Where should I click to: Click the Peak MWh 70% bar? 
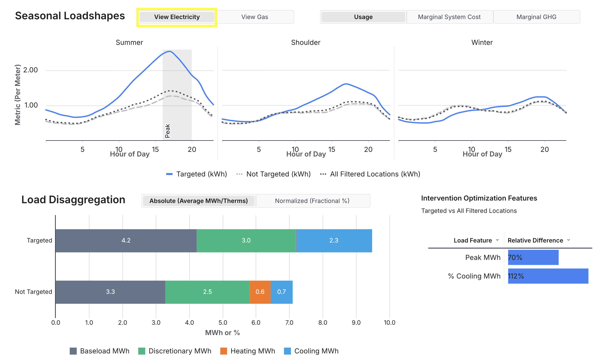(533, 257)
